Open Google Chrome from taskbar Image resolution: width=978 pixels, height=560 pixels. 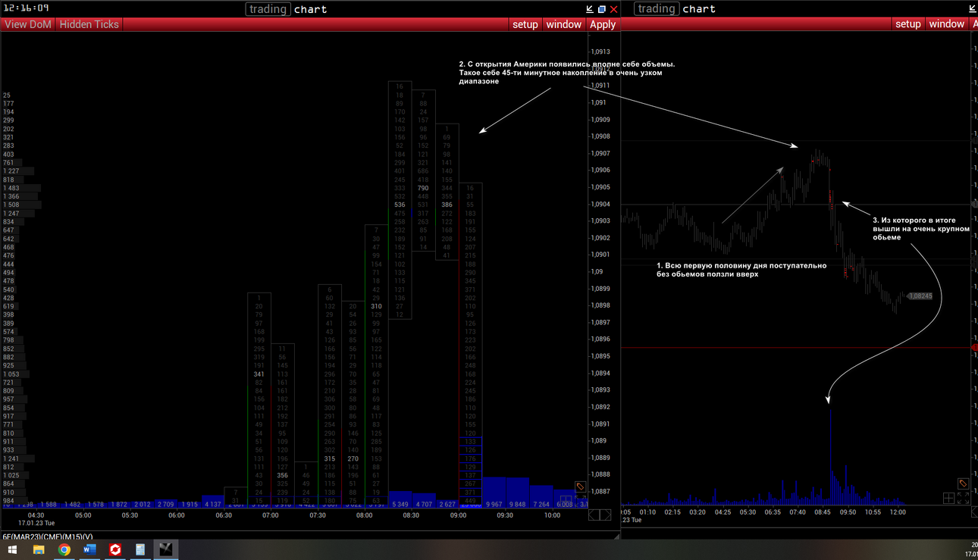click(64, 549)
